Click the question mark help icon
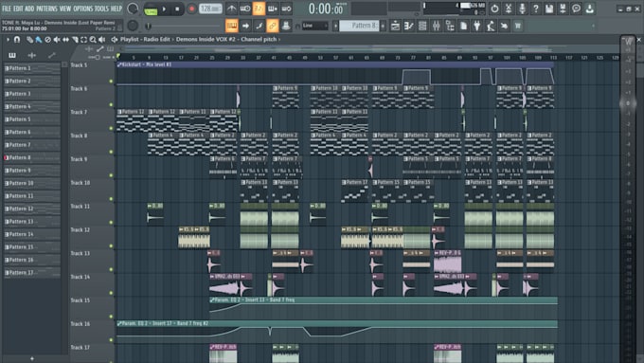The image size is (644, 363). (536, 9)
